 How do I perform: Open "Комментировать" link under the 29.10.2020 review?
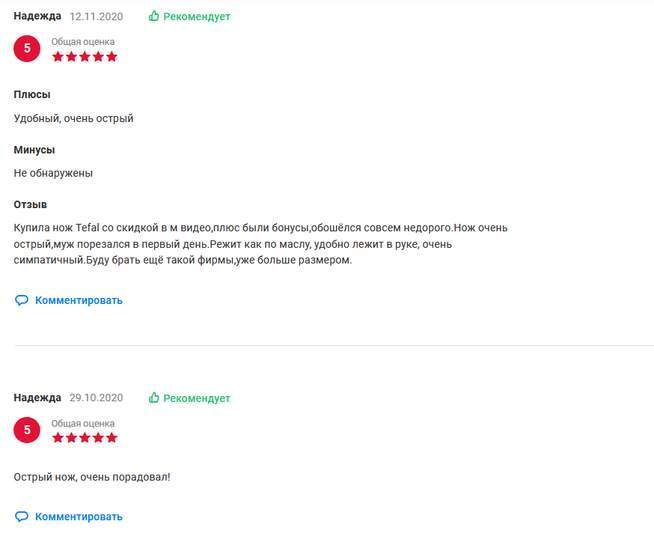click(x=78, y=517)
